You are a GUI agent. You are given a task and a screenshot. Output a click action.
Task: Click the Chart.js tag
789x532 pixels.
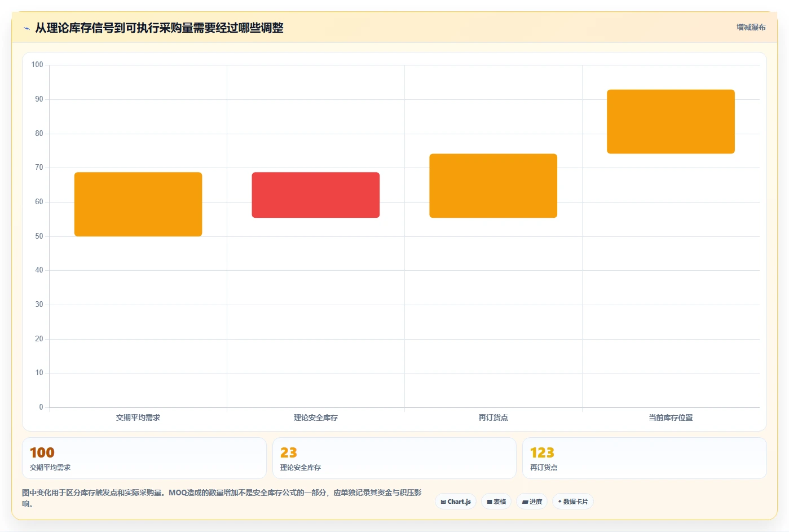[456, 502]
